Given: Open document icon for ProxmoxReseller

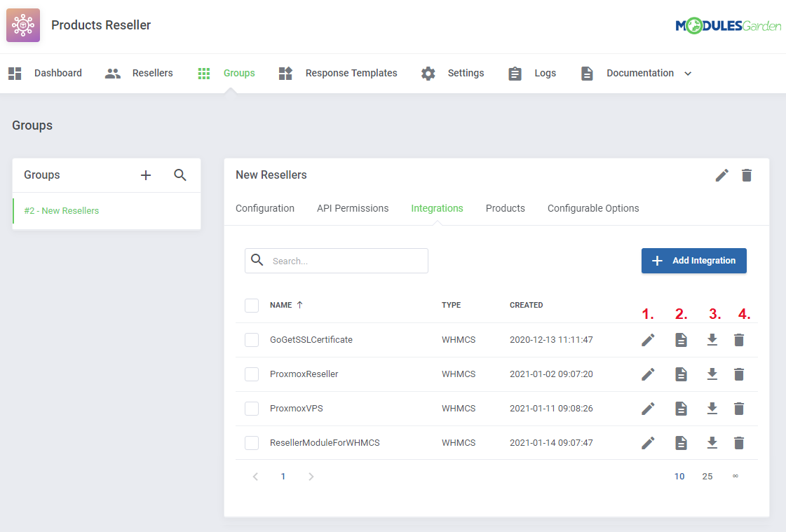Looking at the screenshot, I should (x=681, y=374).
